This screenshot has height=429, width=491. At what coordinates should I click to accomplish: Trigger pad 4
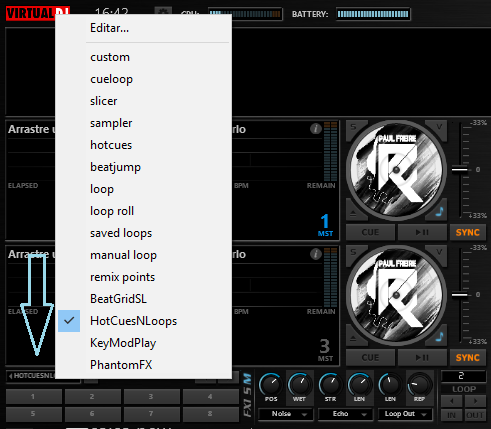[211, 397]
